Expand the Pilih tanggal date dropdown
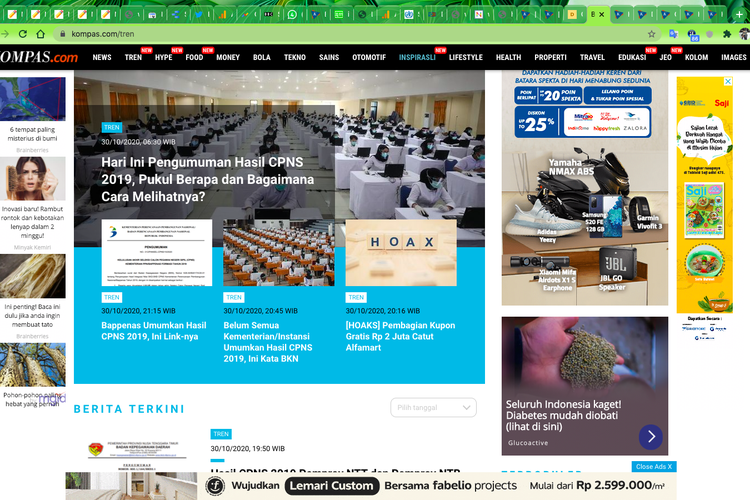The height and width of the screenshot is (500, 750). [x=433, y=407]
